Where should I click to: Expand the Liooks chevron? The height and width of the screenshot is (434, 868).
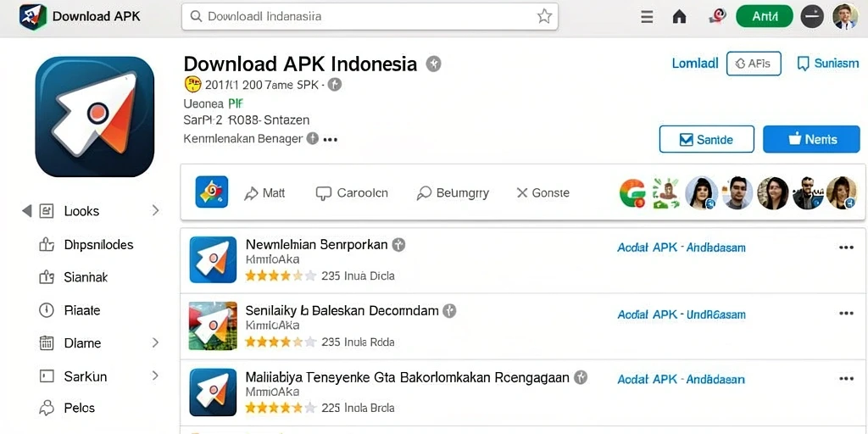click(155, 210)
